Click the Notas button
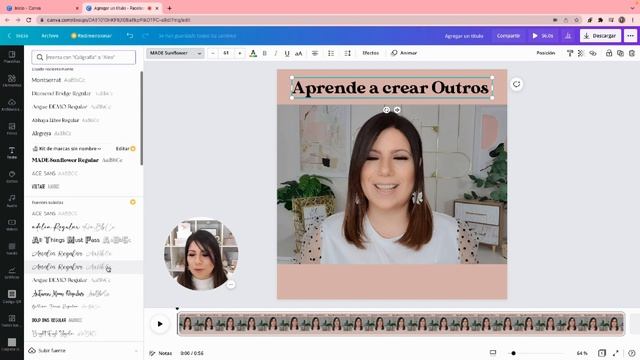Viewport: 640px width, 360px height. (160, 353)
